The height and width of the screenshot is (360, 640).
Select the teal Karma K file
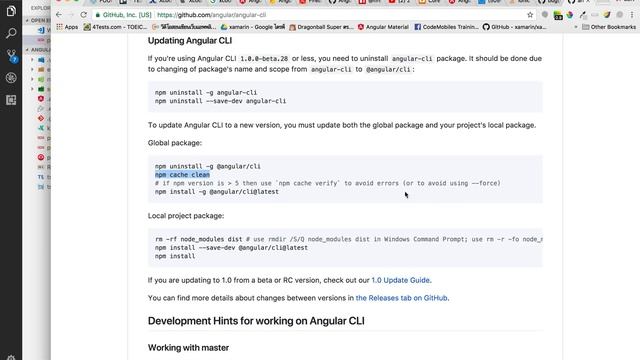click(x=41, y=128)
